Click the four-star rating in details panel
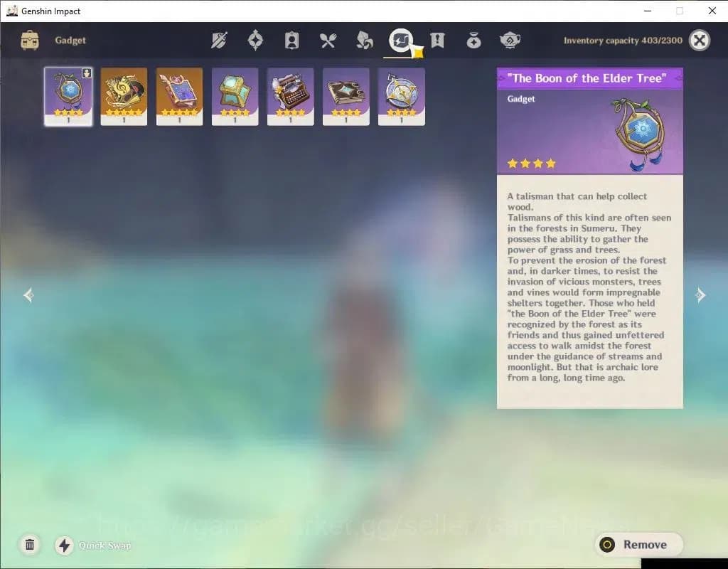The width and height of the screenshot is (728, 569). point(531,163)
